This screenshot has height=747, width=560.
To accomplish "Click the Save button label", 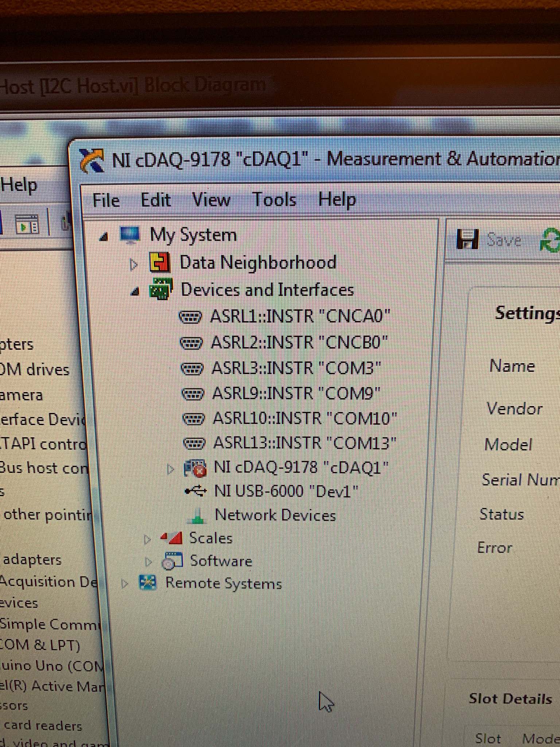I will (x=505, y=240).
